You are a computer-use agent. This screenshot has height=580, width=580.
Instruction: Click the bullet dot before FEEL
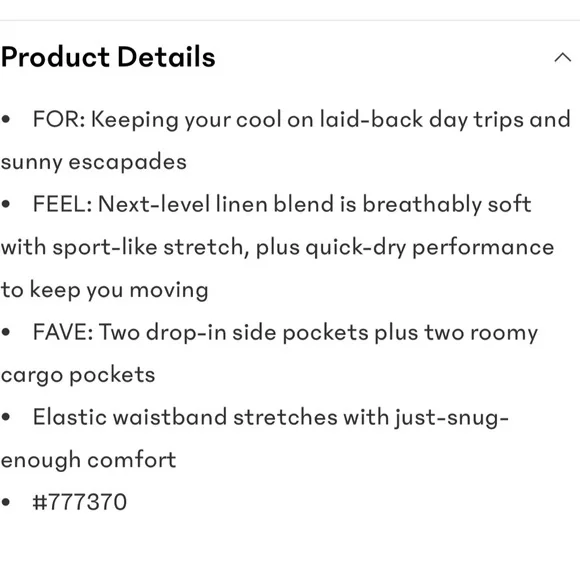6,204
